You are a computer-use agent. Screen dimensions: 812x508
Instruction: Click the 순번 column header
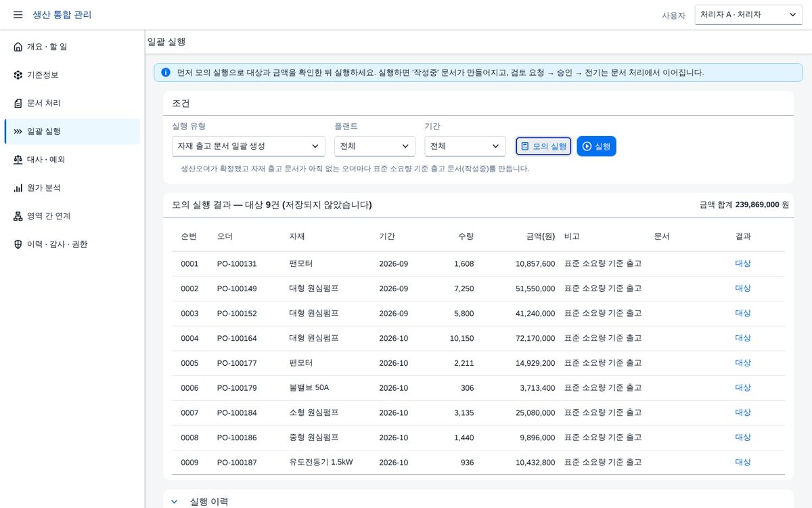coord(189,236)
